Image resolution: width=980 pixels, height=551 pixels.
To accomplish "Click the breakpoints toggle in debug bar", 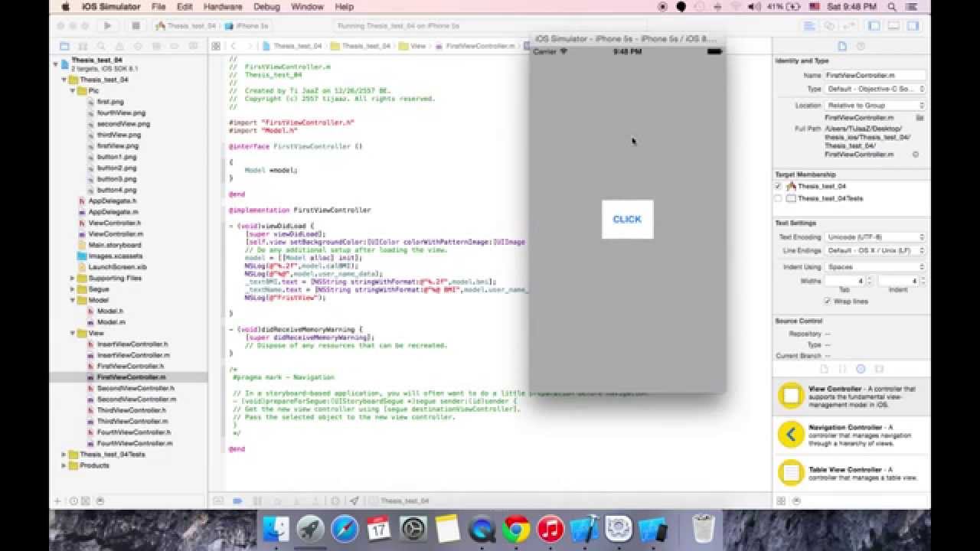I will [x=237, y=501].
